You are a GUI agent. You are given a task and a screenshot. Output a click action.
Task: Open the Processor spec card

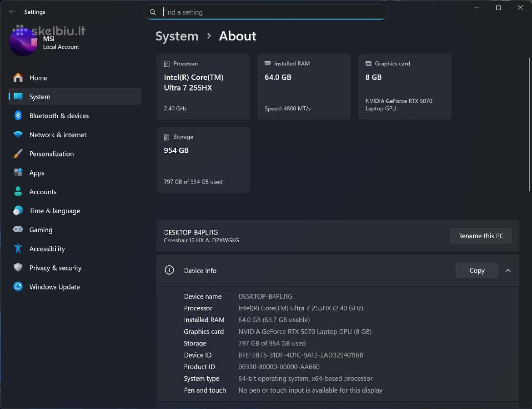click(203, 86)
